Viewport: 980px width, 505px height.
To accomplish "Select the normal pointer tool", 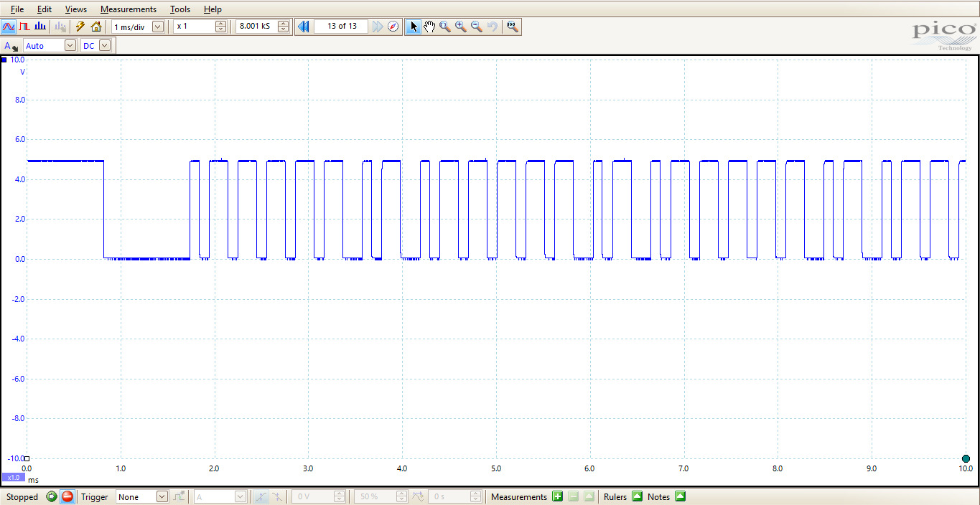I will (x=414, y=27).
